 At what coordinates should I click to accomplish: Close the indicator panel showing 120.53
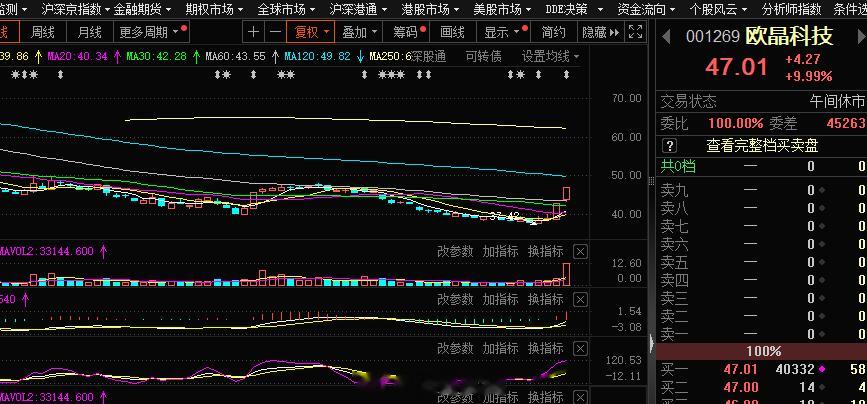pos(580,348)
